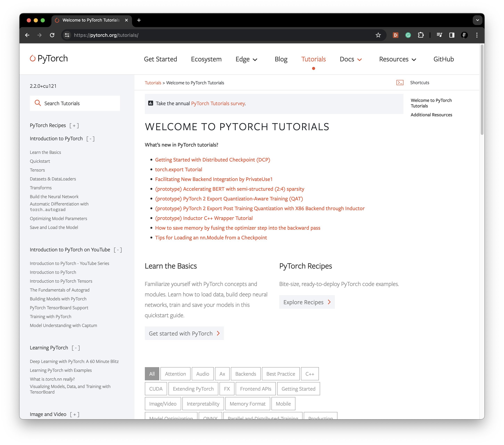Bookmark the page with the star icon
504x445 pixels.
click(378, 35)
